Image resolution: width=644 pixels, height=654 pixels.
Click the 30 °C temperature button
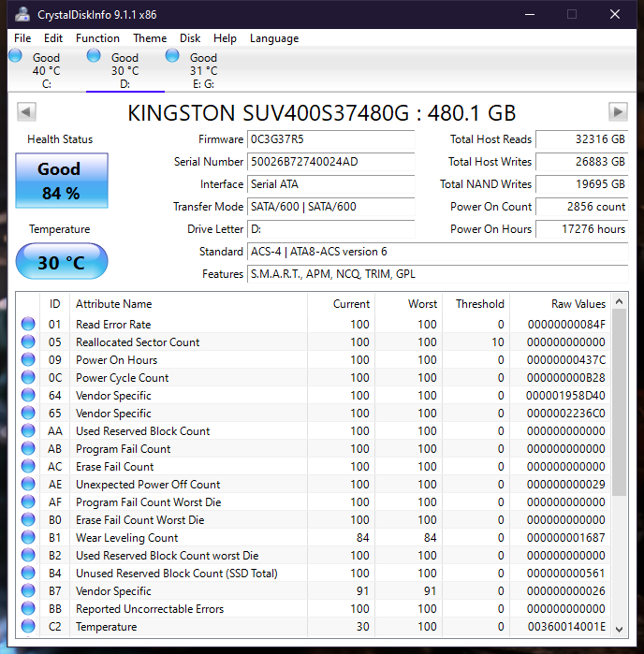coord(62,262)
